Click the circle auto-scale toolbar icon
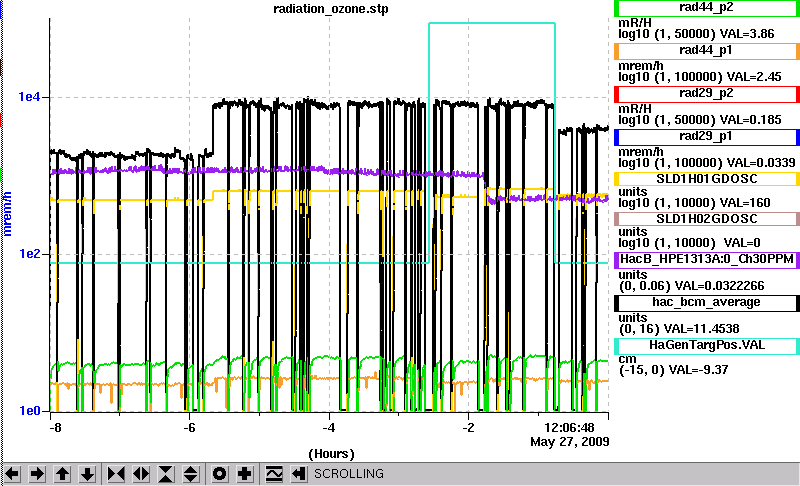The height and width of the screenshot is (486, 800). 220,474
